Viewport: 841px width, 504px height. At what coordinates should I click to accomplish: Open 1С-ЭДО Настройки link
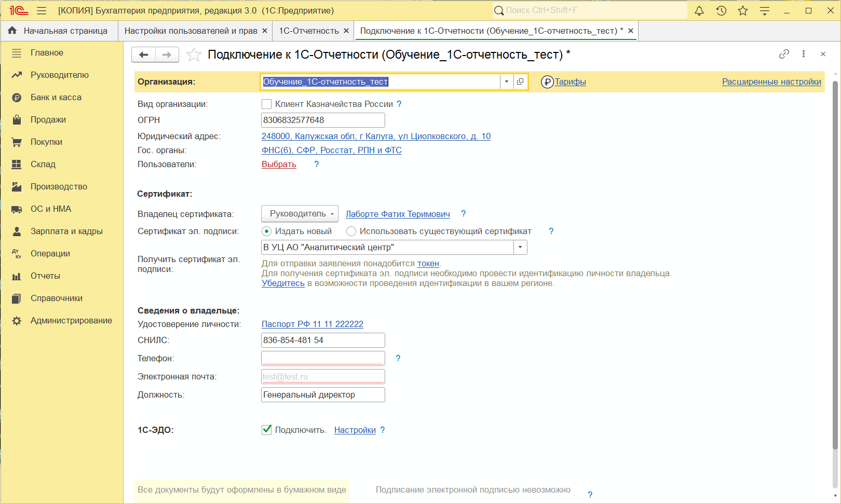(x=355, y=430)
